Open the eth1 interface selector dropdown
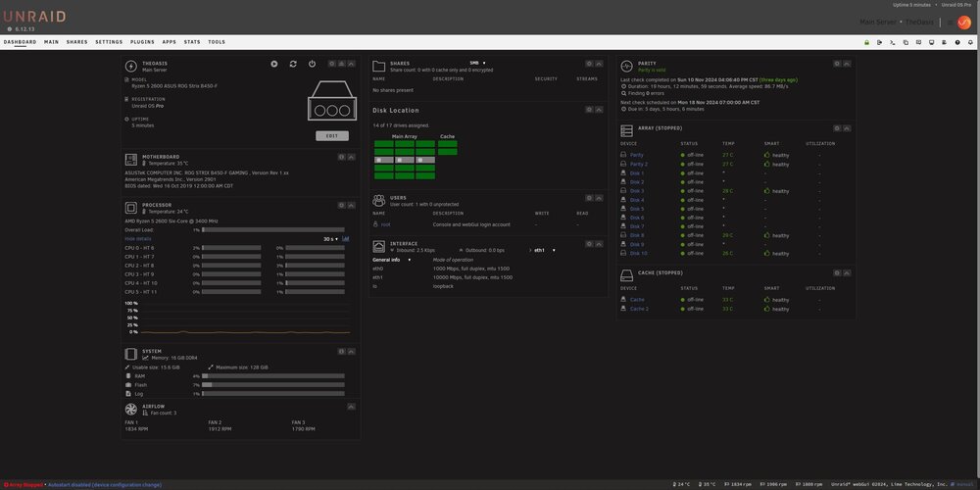 pyautogui.click(x=544, y=250)
